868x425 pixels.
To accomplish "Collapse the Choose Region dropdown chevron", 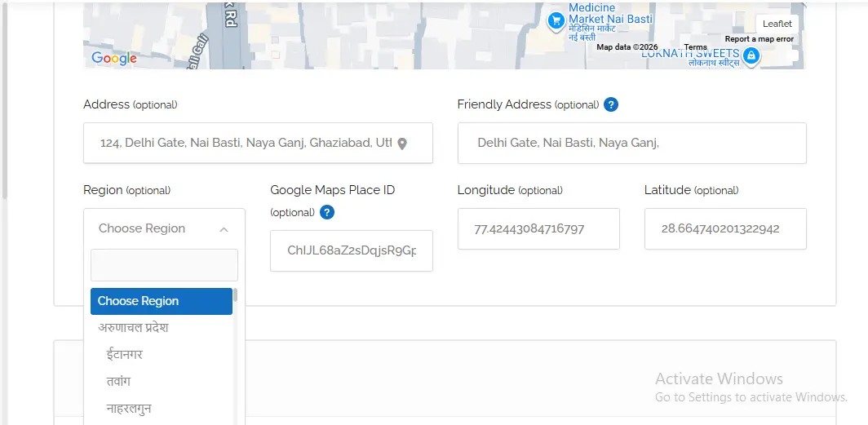I will point(224,229).
